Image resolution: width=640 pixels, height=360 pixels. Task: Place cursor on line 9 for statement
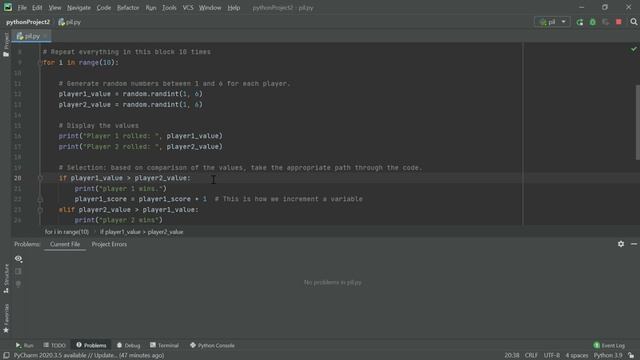pyautogui.click(x=81, y=62)
